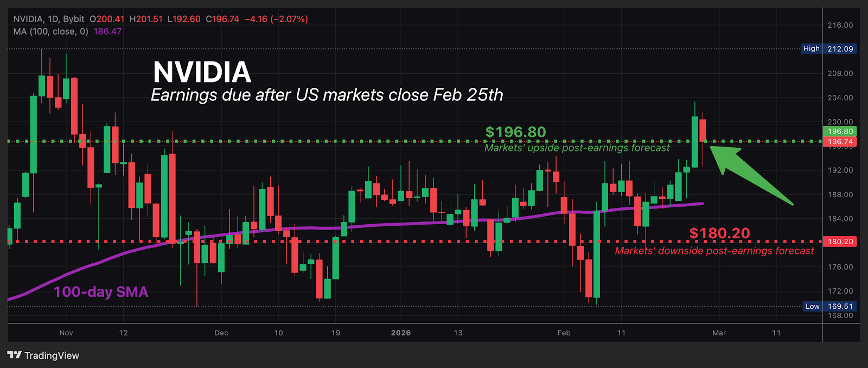
Task: Click the latest red candlestick on the chart
Action: point(703,130)
